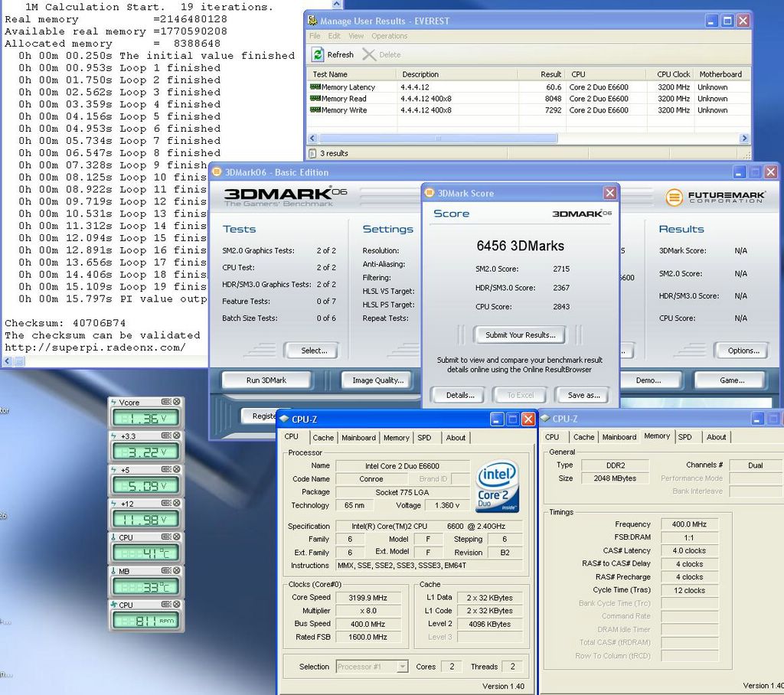Viewport: 784px width, 695px height.
Task: Click the Futuremark Corporation logo
Action: [x=715, y=197]
